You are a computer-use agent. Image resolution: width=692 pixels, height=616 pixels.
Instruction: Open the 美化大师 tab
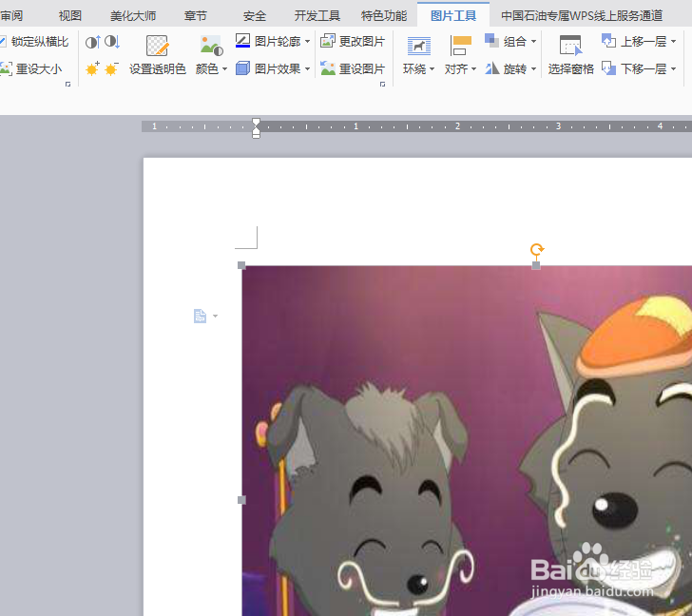pos(133,16)
